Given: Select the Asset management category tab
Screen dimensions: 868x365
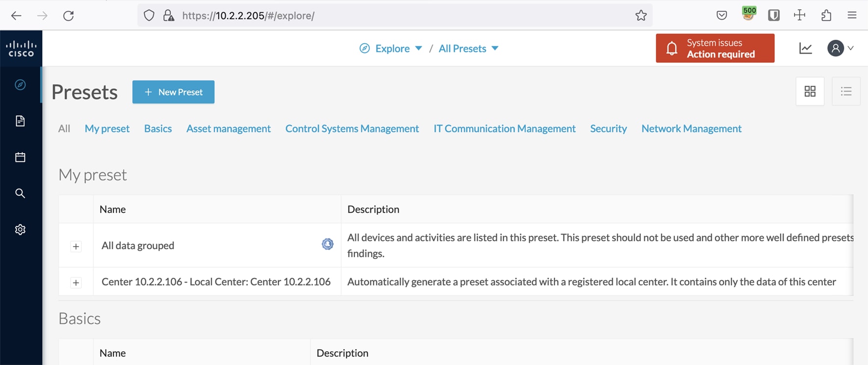Looking at the screenshot, I should [229, 129].
